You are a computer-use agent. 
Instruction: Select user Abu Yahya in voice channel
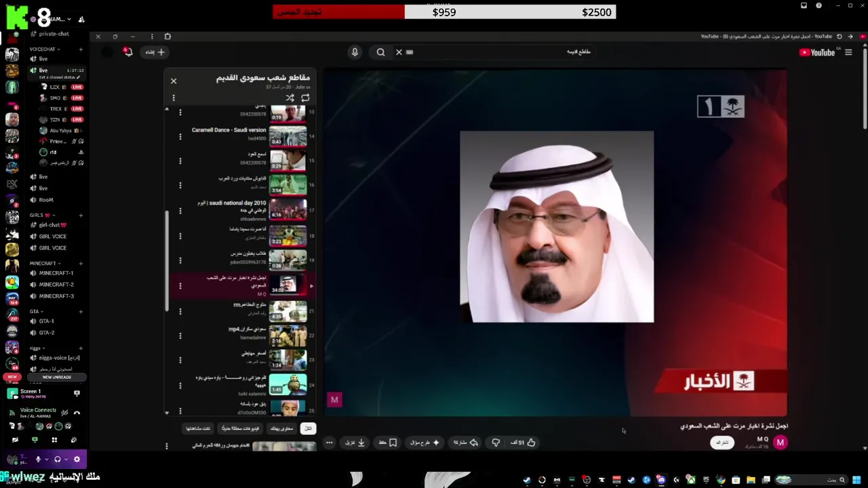[x=60, y=130]
